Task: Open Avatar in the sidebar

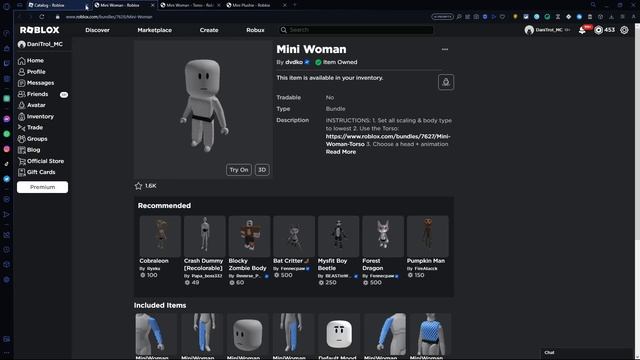Action: [x=31, y=105]
